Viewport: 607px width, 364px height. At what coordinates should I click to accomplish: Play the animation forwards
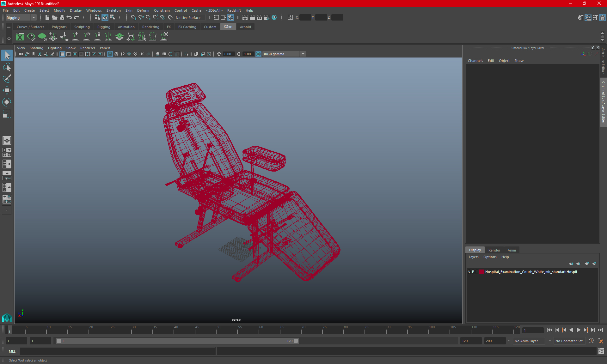point(579,330)
